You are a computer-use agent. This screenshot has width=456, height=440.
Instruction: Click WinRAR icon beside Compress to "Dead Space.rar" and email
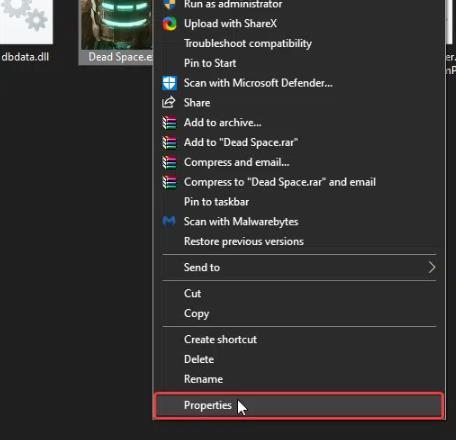(x=169, y=182)
